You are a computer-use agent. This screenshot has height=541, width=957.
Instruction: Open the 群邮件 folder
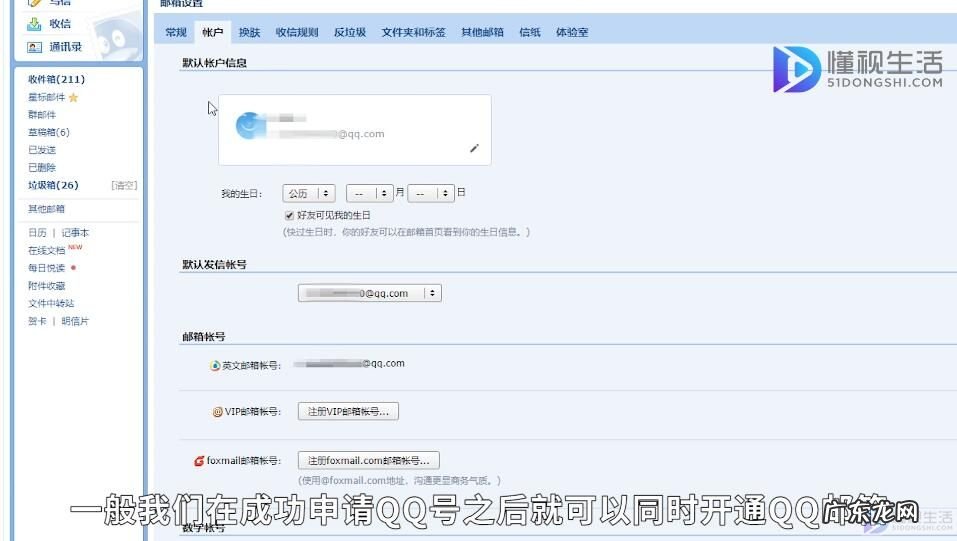42,115
